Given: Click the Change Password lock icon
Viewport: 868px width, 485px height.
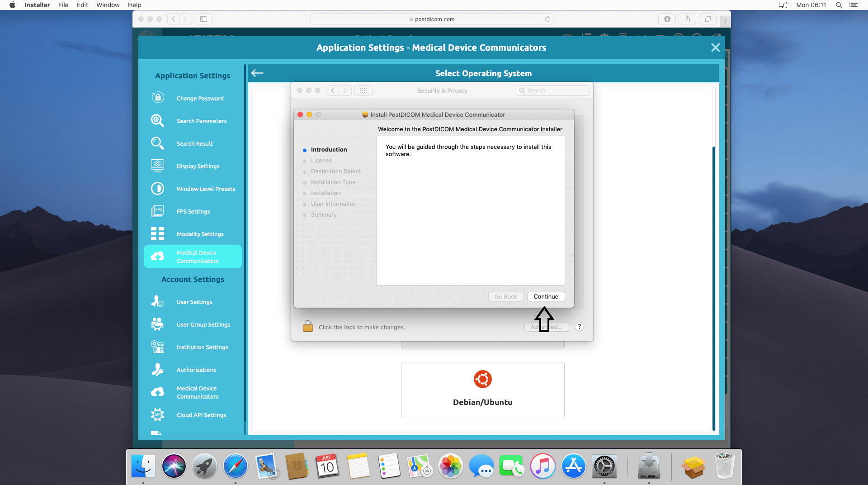Looking at the screenshot, I should point(157,98).
